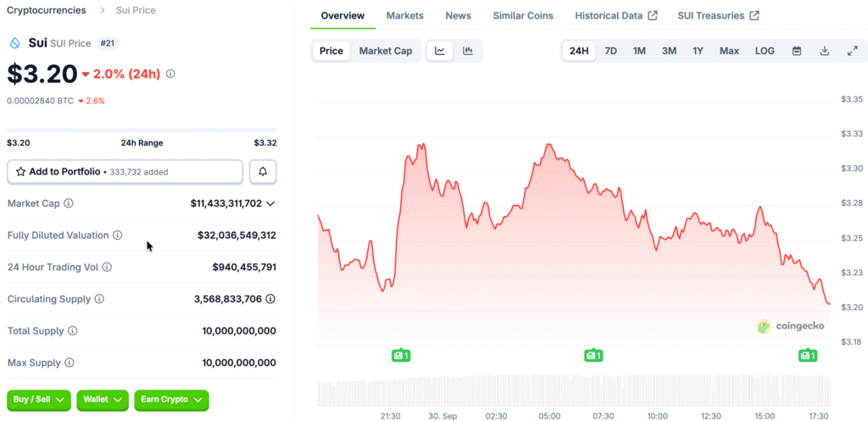The width and height of the screenshot is (868, 421).
Task: Expand Market Cap details chevron
Action: (270, 203)
